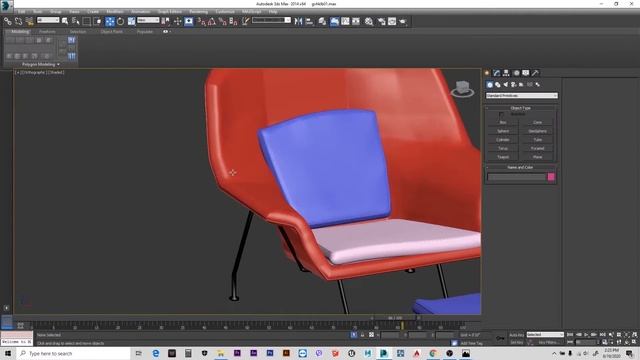
Task: Collapse the Name and Color rollout
Action: (x=521, y=167)
